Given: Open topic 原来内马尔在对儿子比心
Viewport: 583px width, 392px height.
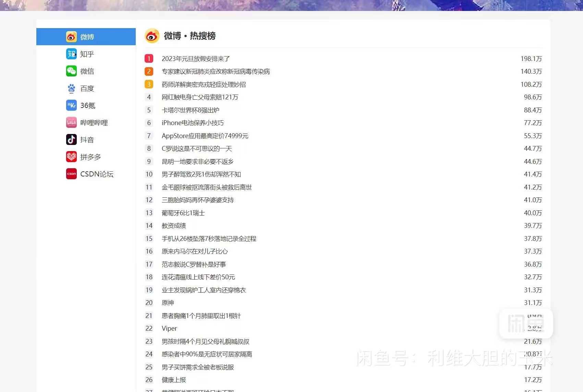Looking at the screenshot, I should click(x=195, y=251).
